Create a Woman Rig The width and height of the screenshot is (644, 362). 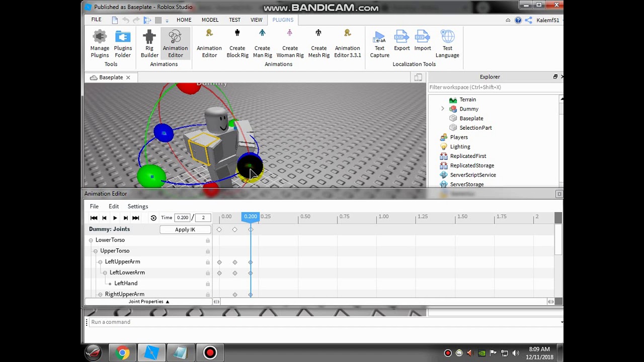click(290, 44)
